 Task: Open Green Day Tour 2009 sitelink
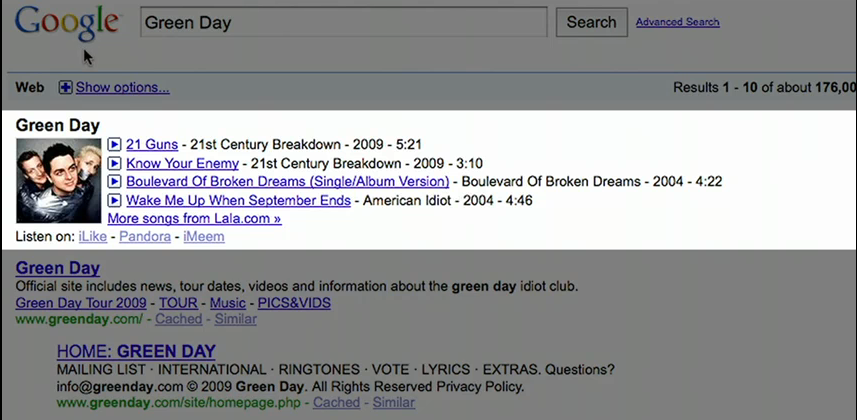(82, 303)
